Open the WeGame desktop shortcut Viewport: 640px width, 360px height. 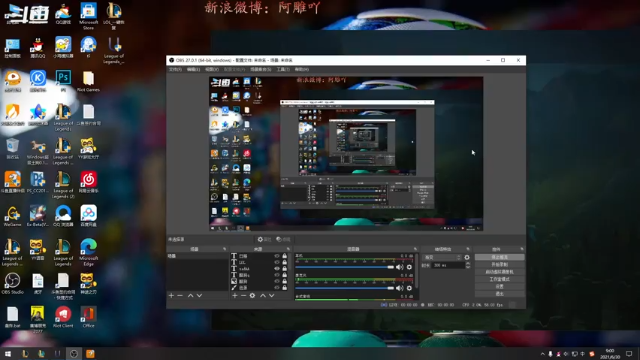click(x=13, y=216)
